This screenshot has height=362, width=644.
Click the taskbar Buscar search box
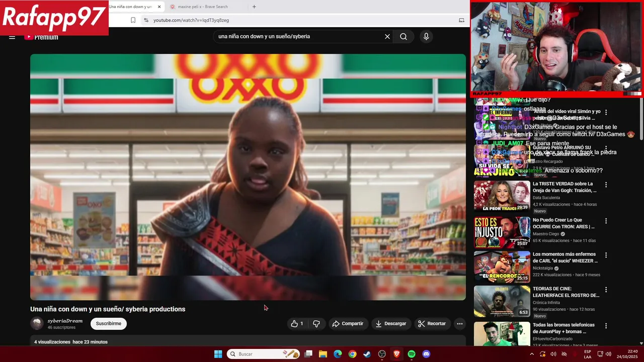pos(263,354)
